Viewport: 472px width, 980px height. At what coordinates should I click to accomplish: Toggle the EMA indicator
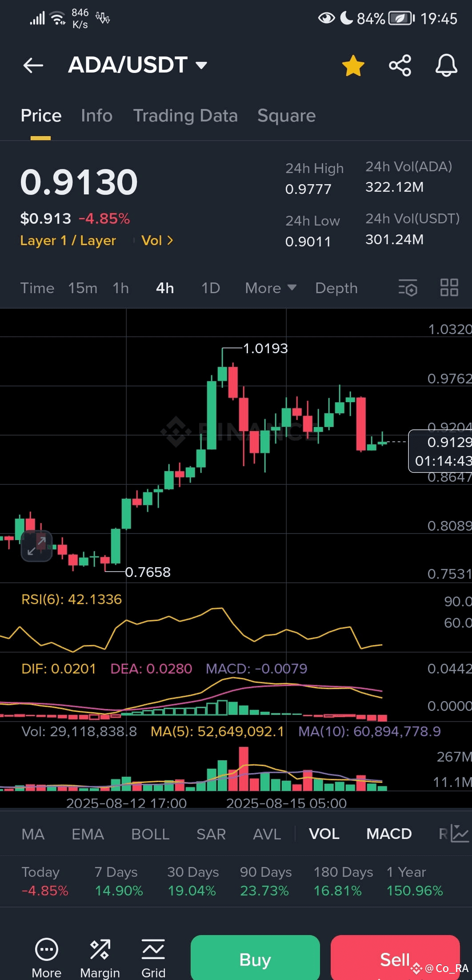88,834
